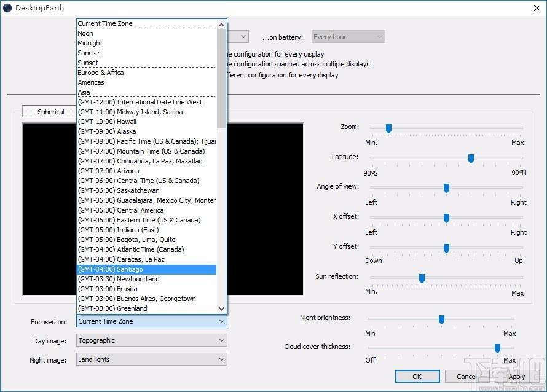The image size is (547, 392).
Task: Click the black earth preview image
Action: [265, 210]
